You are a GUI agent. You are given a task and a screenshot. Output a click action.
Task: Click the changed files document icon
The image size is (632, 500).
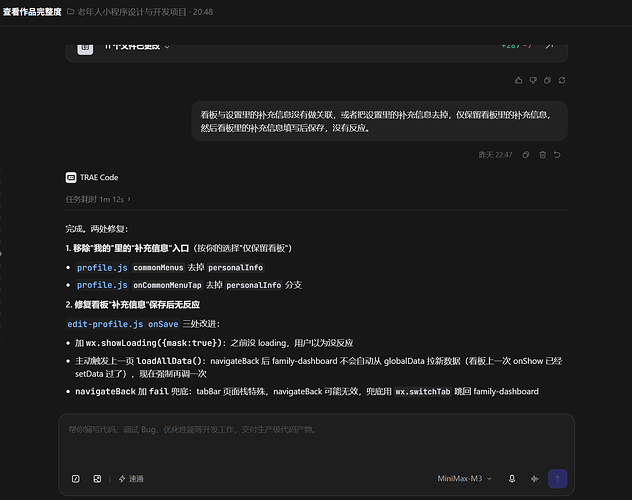pyautogui.click(x=85, y=48)
